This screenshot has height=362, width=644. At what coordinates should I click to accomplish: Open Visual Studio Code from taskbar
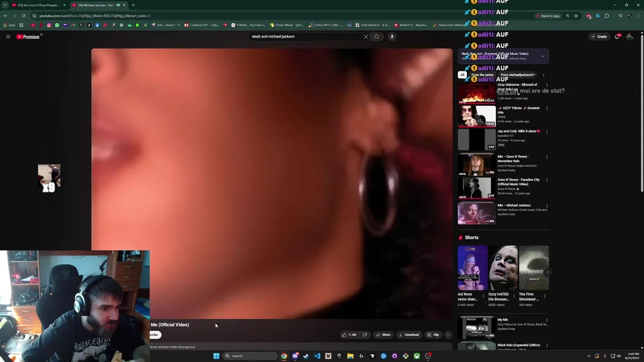317,356
